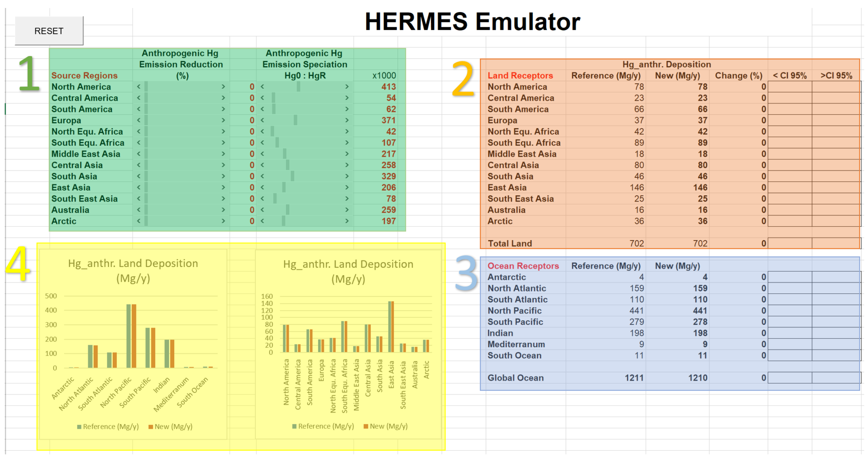Click the Europa speciation slider thumb
868x466 pixels.
coord(295,120)
